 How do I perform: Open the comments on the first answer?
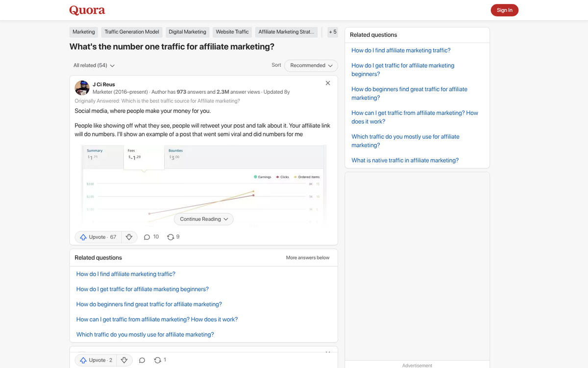[x=147, y=237]
